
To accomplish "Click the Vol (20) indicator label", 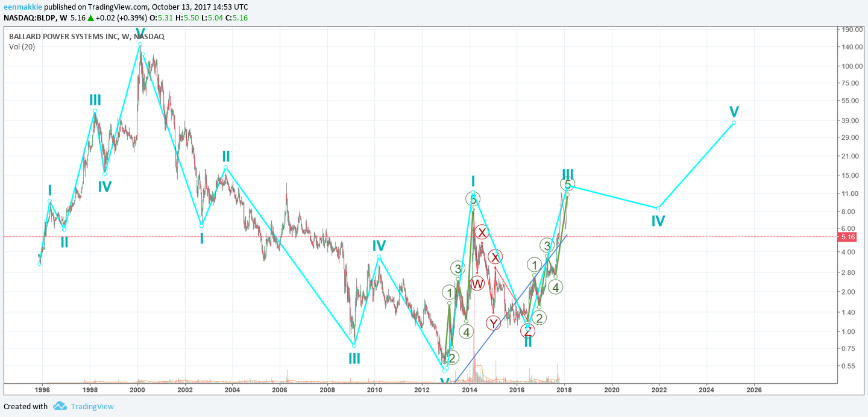I will coord(22,46).
